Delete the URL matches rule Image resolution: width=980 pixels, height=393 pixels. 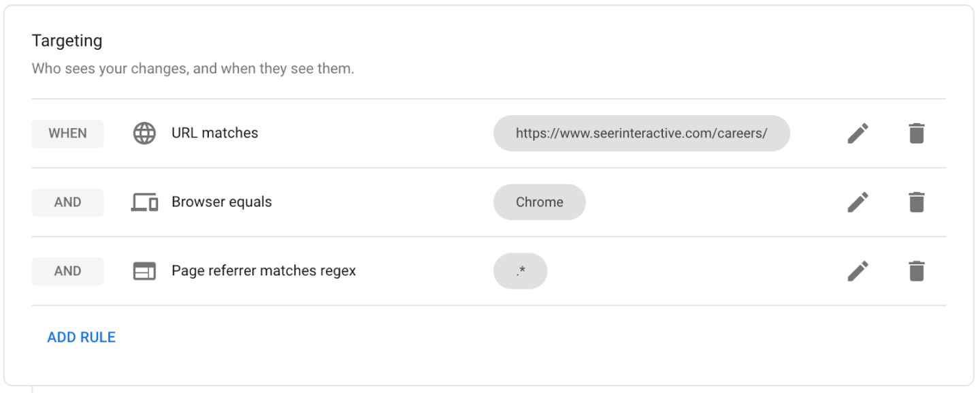[917, 133]
